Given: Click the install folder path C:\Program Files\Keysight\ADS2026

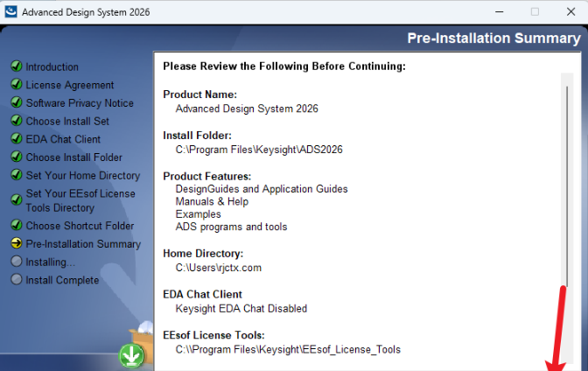Looking at the screenshot, I should point(259,150).
